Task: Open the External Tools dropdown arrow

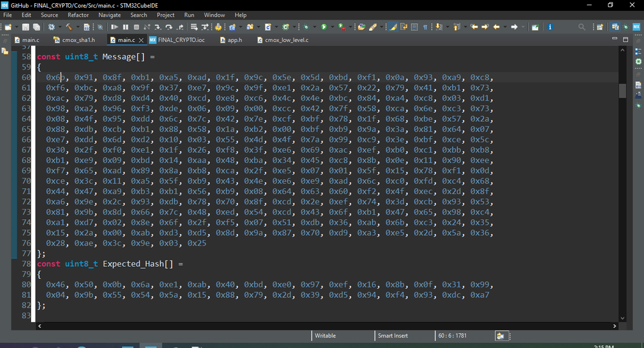Action: [350, 26]
